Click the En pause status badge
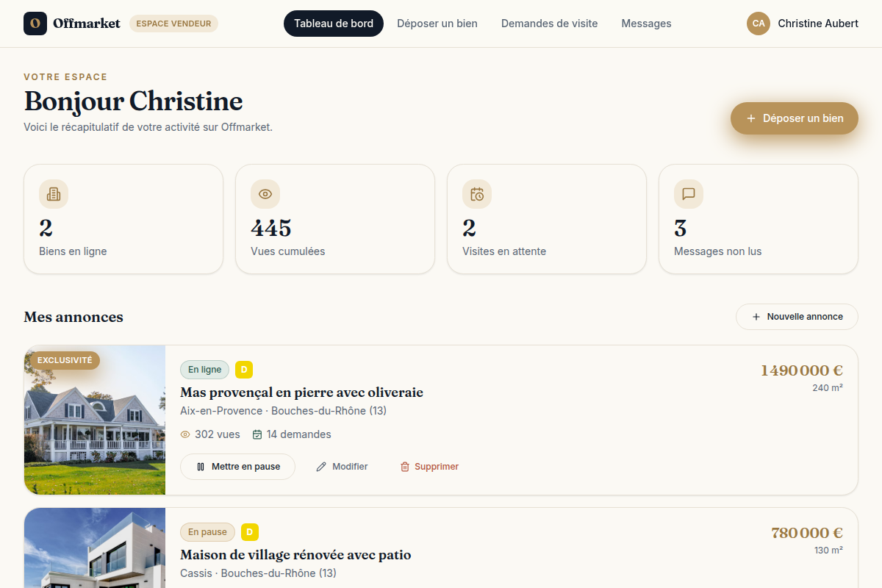Viewport: 882px width, 588px height. tap(208, 532)
